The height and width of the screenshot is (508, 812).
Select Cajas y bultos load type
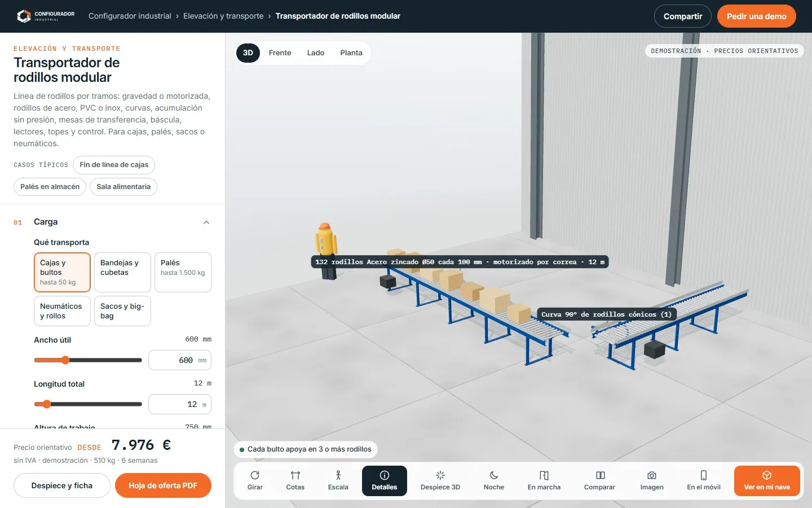62,272
